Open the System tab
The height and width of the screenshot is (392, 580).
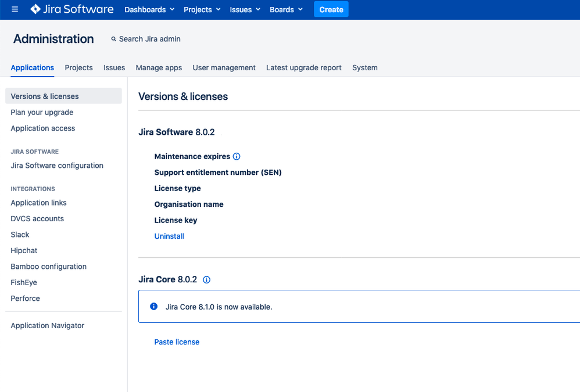coord(365,67)
